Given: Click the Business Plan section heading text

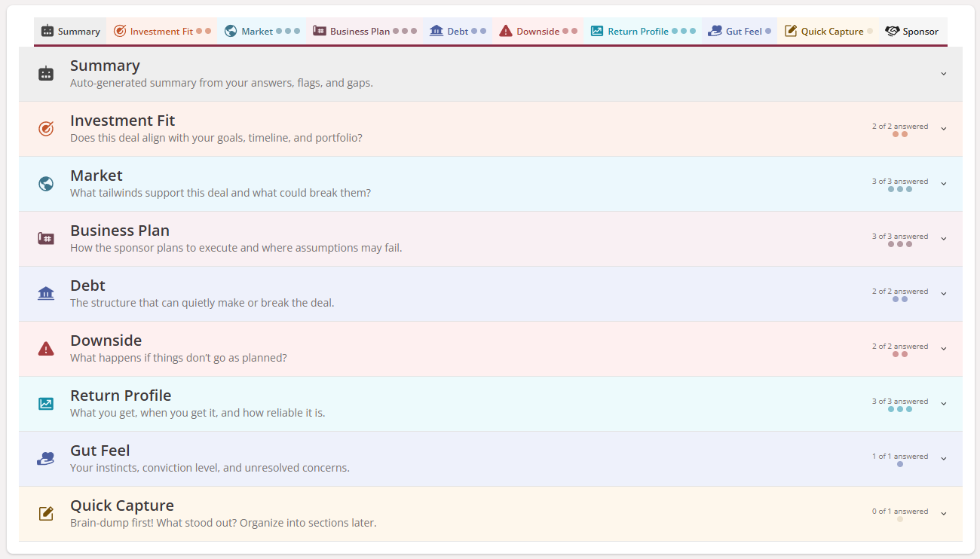Looking at the screenshot, I should pyautogui.click(x=120, y=231).
